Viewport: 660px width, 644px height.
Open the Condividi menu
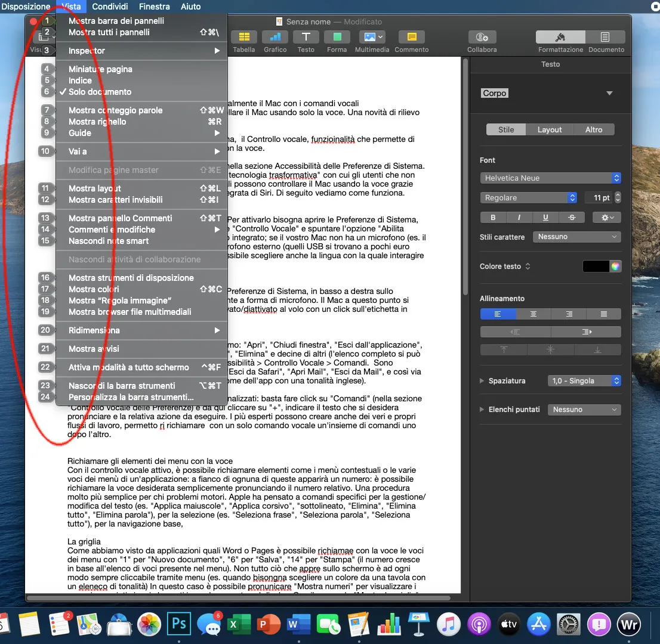coord(110,7)
